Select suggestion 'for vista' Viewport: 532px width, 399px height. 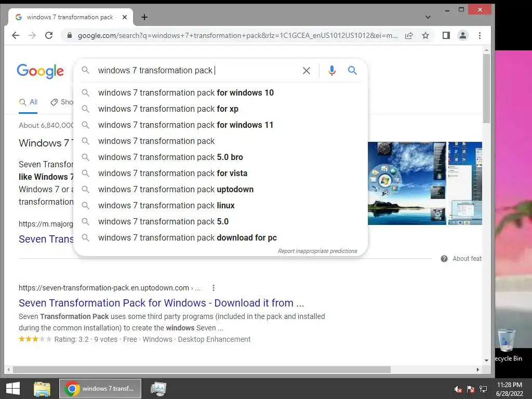click(x=220, y=174)
